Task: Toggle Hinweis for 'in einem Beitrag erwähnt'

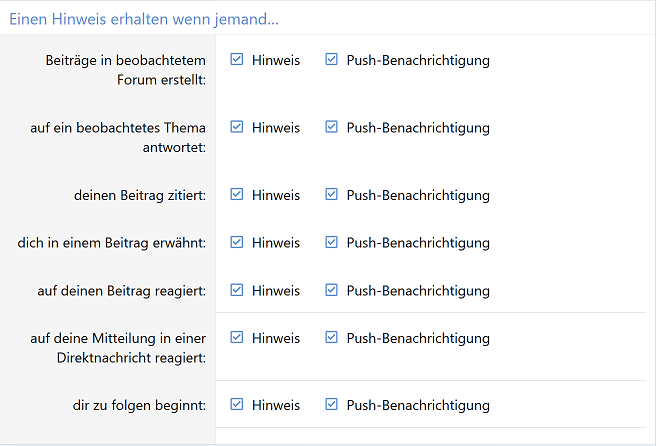Action: coord(237,242)
